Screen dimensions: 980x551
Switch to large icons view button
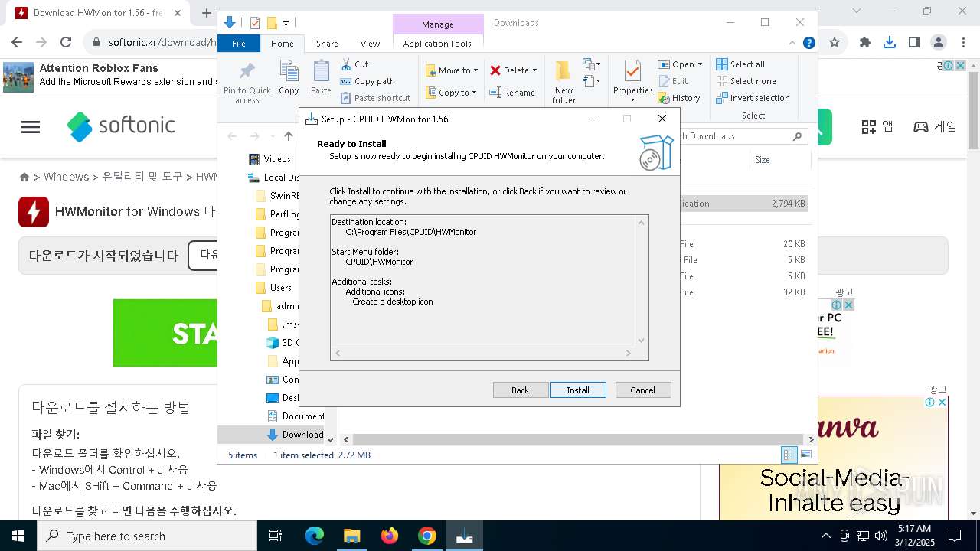point(805,455)
